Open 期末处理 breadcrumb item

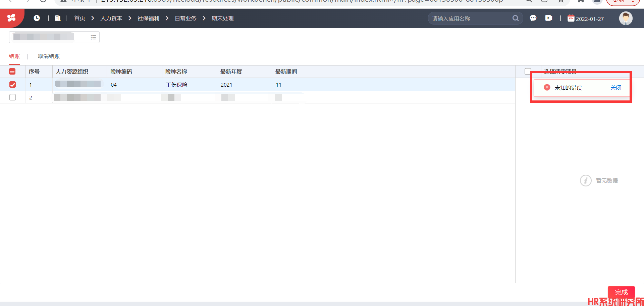click(x=223, y=18)
